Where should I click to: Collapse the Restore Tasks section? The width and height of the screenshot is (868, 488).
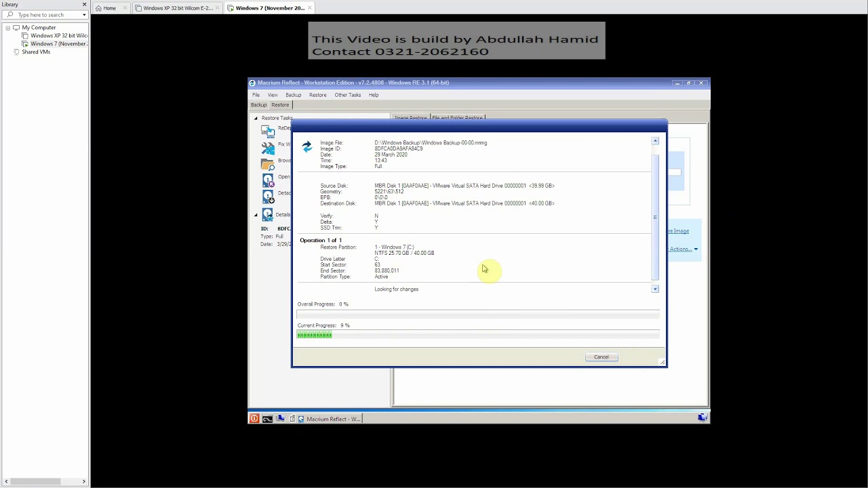(256, 118)
